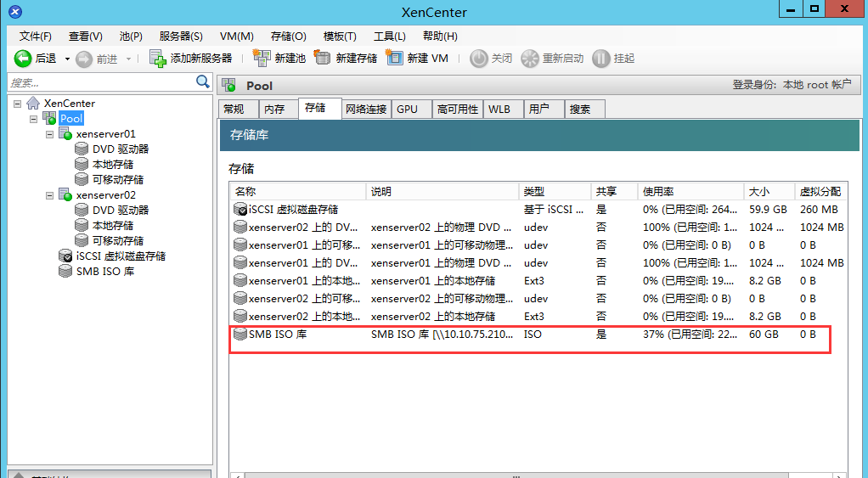Switch to the GPU tab
The image size is (868, 478).
[412, 109]
